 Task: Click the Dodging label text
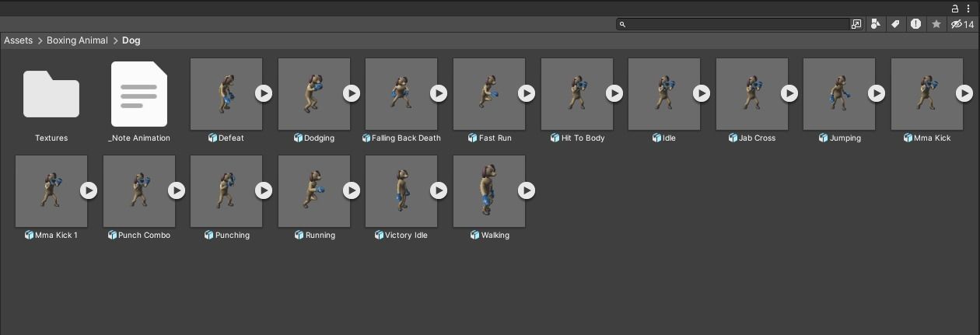[319, 138]
